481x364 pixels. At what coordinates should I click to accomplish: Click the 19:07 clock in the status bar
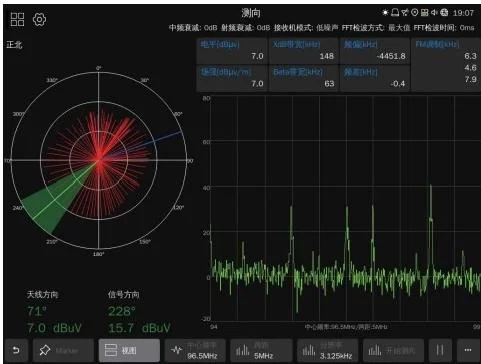click(463, 13)
